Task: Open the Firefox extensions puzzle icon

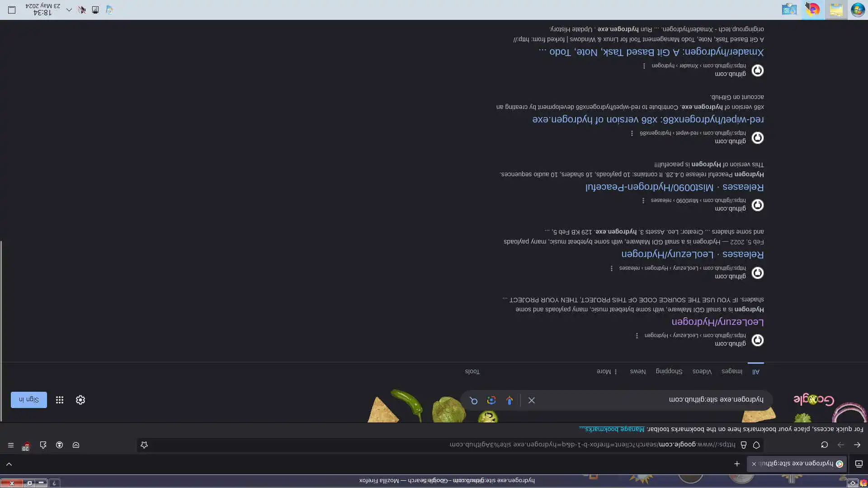Action: tap(43, 445)
